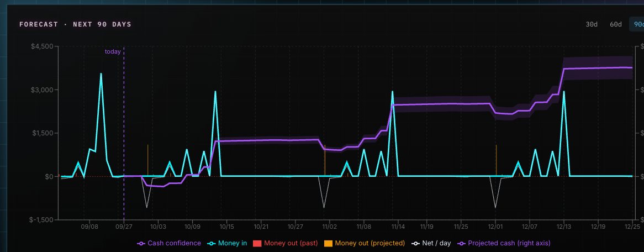The width and height of the screenshot is (644, 252).
Task: Click the 'today' label on chart
Action: point(113,52)
